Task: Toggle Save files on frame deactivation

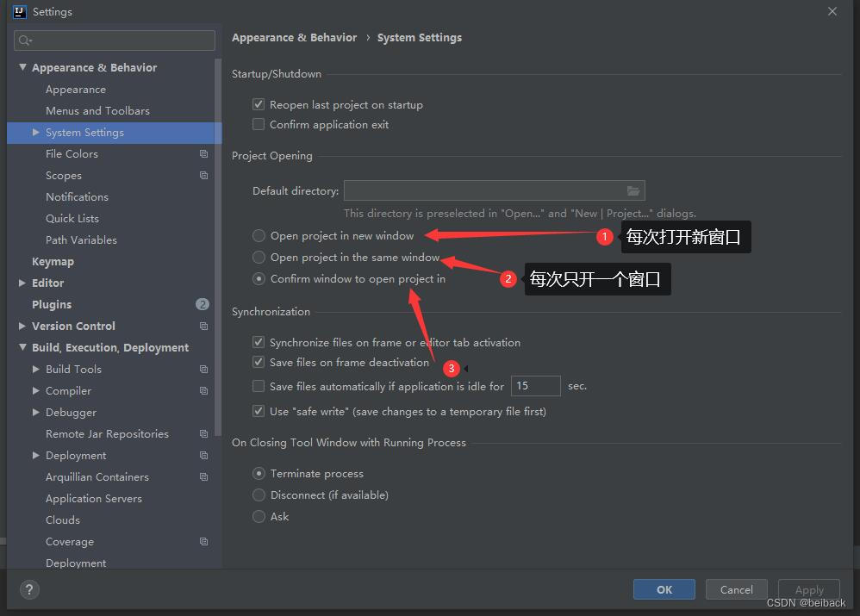Action: 259,362
